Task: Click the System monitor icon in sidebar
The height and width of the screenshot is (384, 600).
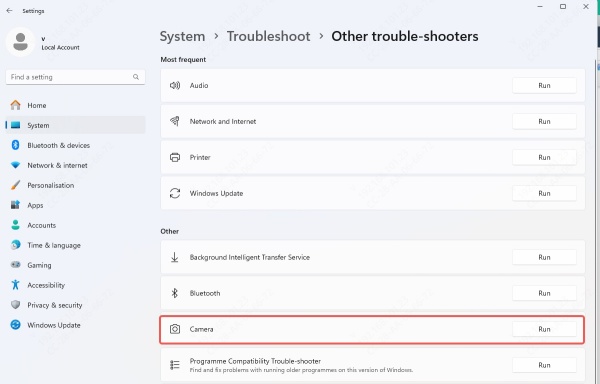Action: pos(15,125)
